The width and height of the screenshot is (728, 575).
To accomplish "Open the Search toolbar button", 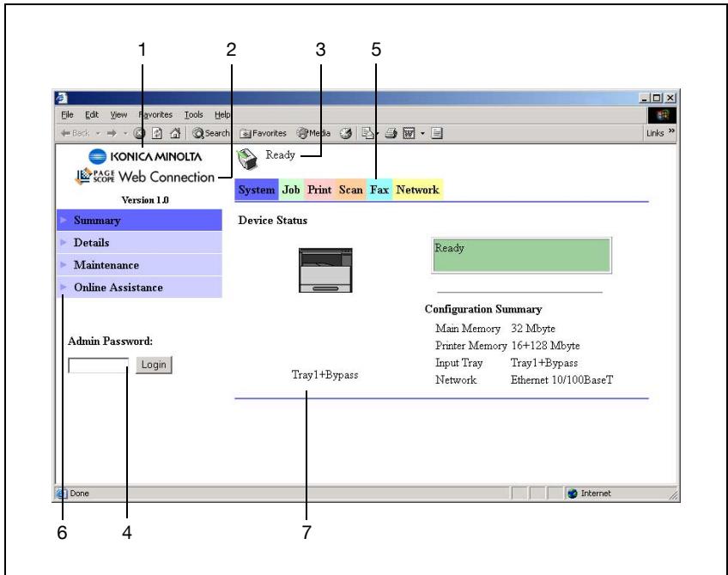I will pos(211,133).
